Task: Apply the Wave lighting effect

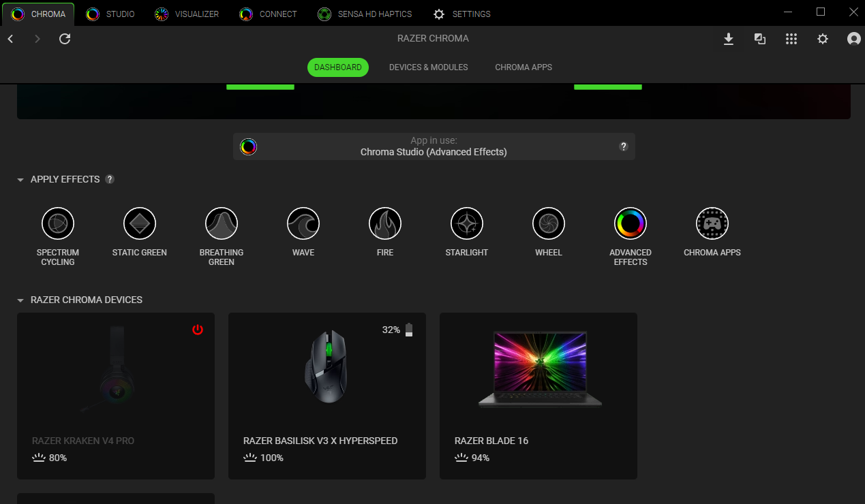Action: tap(303, 223)
